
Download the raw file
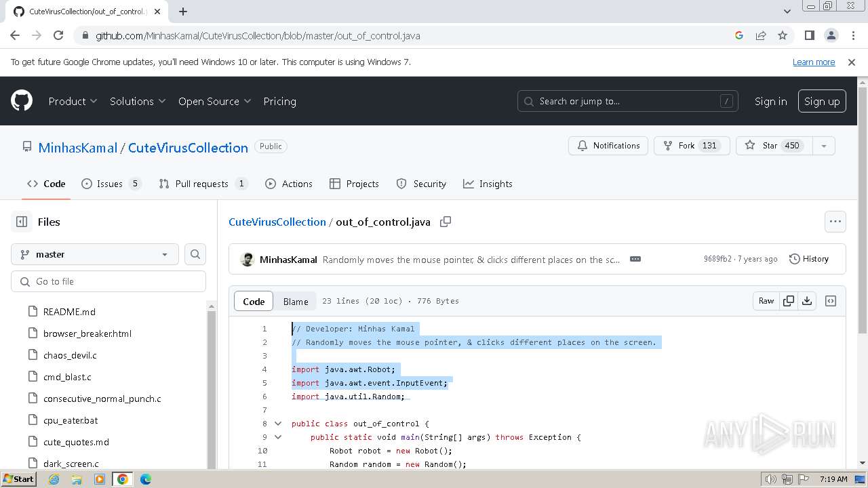pos(807,301)
